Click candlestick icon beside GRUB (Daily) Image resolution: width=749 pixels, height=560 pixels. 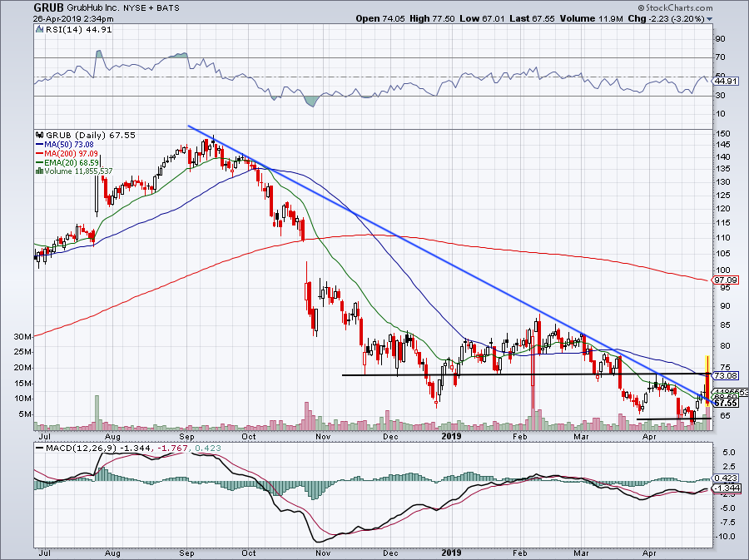(x=40, y=136)
